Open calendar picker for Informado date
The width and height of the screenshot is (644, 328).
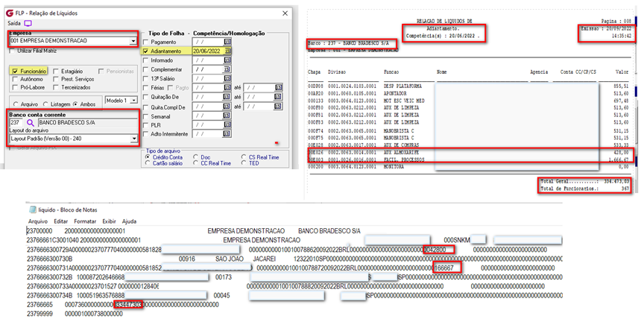[x=227, y=60]
